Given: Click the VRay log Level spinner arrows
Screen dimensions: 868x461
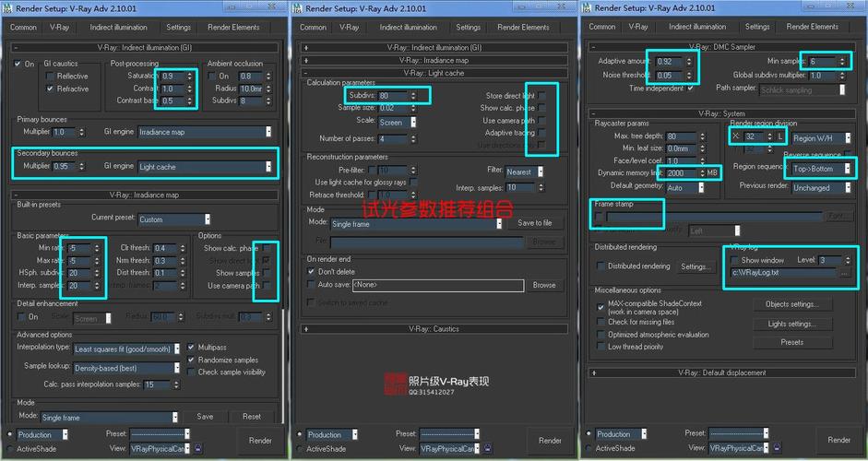Looking at the screenshot, I should pyautogui.click(x=848, y=260).
